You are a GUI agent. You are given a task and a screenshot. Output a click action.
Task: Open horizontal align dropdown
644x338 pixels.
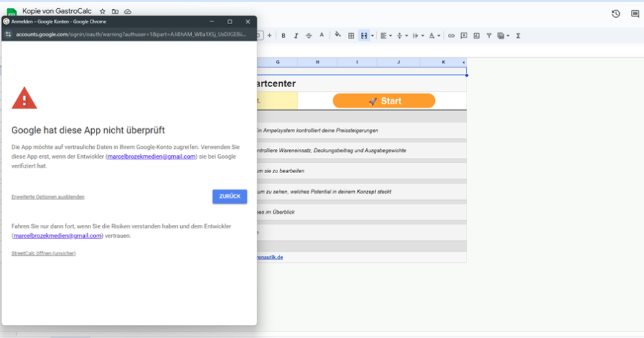386,36
